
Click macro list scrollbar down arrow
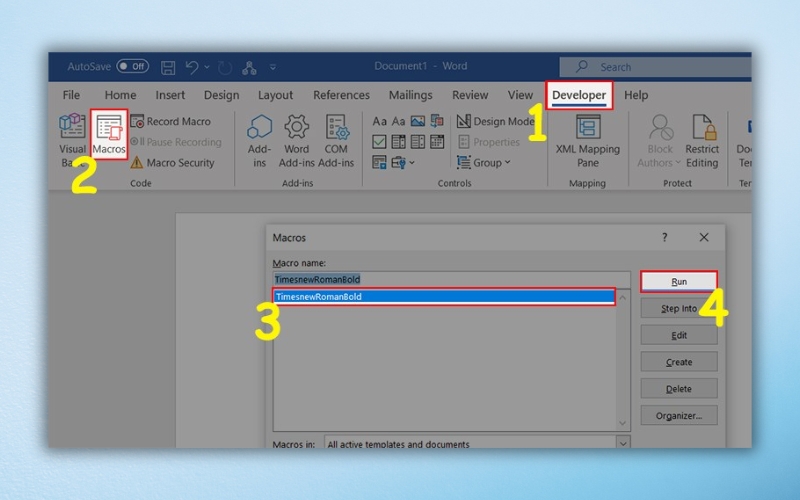click(622, 423)
